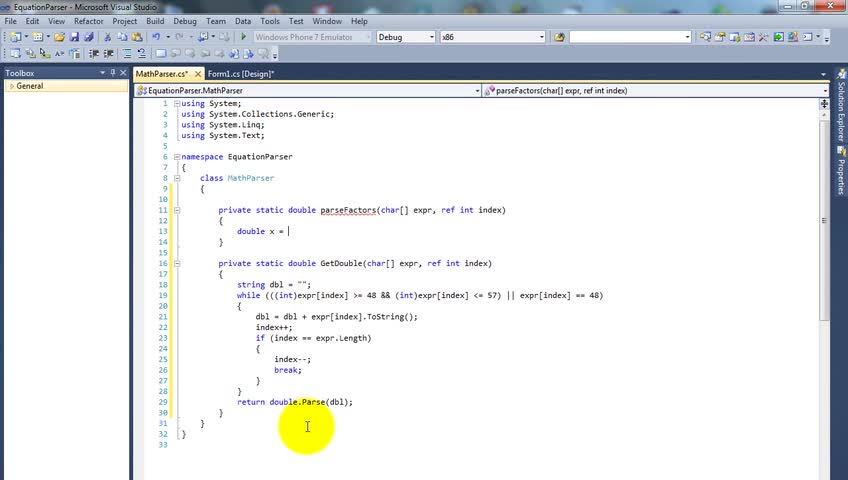
Task: Open the Build menu
Action: click(x=155, y=21)
